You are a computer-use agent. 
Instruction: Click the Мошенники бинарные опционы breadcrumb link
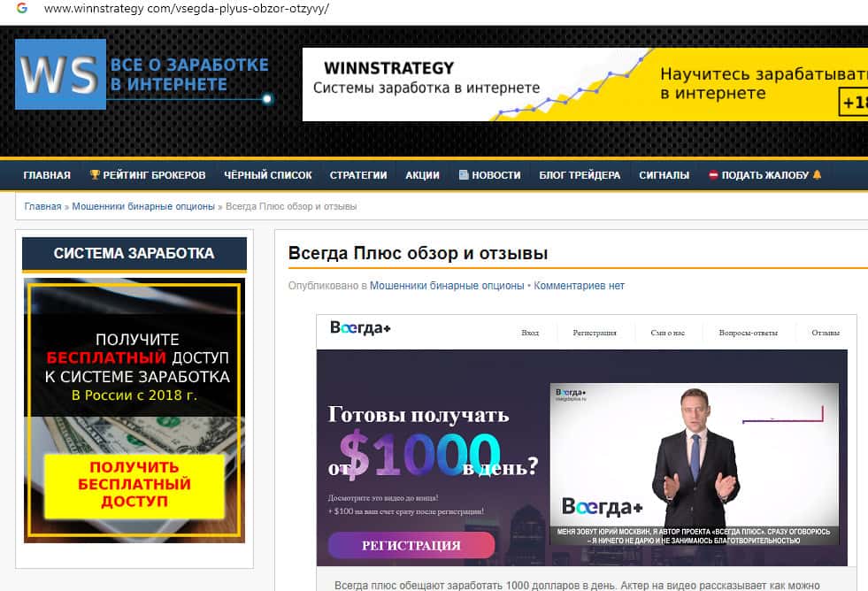143,206
